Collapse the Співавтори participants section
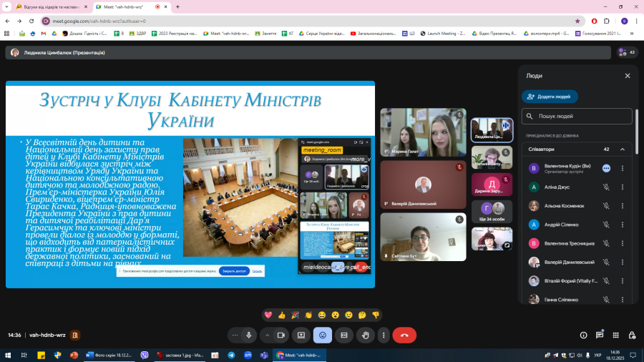The height and width of the screenshot is (362, 644). tap(622, 150)
